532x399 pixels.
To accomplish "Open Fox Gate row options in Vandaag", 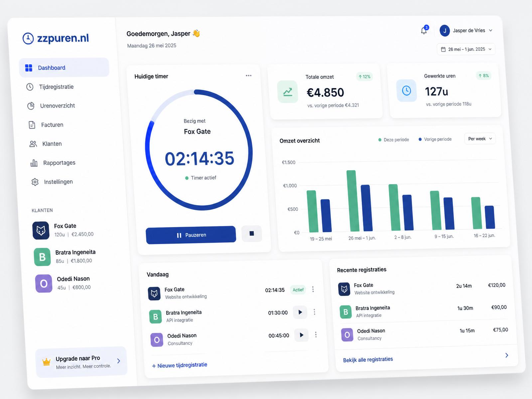I will [x=313, y=289].
